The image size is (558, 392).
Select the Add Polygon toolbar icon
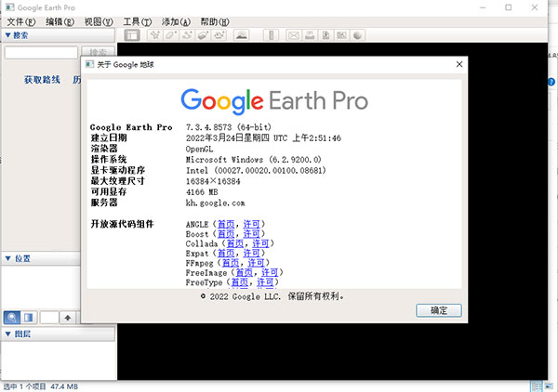coord(171,35)
